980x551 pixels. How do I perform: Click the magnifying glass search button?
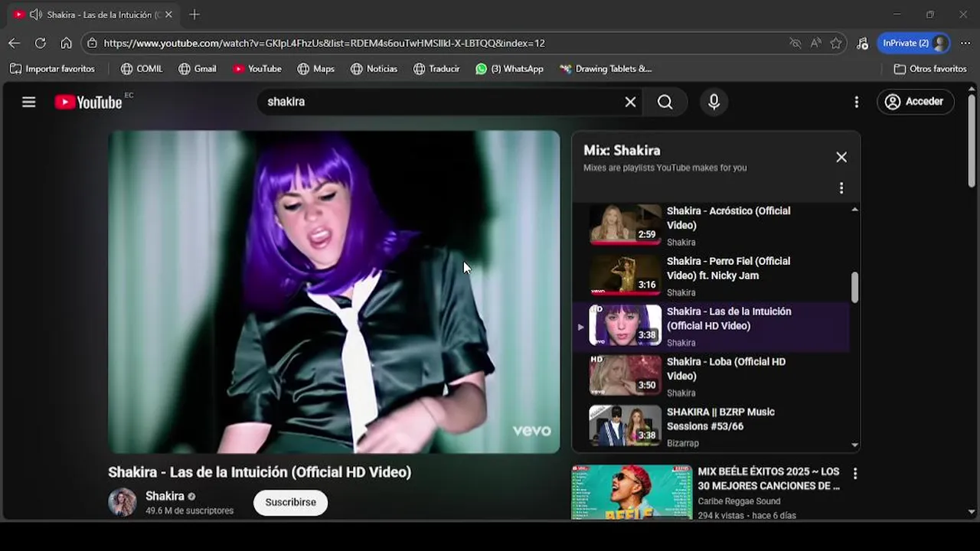[x=665, y=102]
